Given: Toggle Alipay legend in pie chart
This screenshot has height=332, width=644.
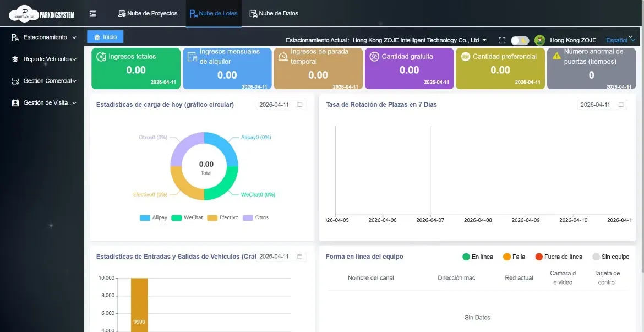Looking at the screenshot, I should point(152,217).
